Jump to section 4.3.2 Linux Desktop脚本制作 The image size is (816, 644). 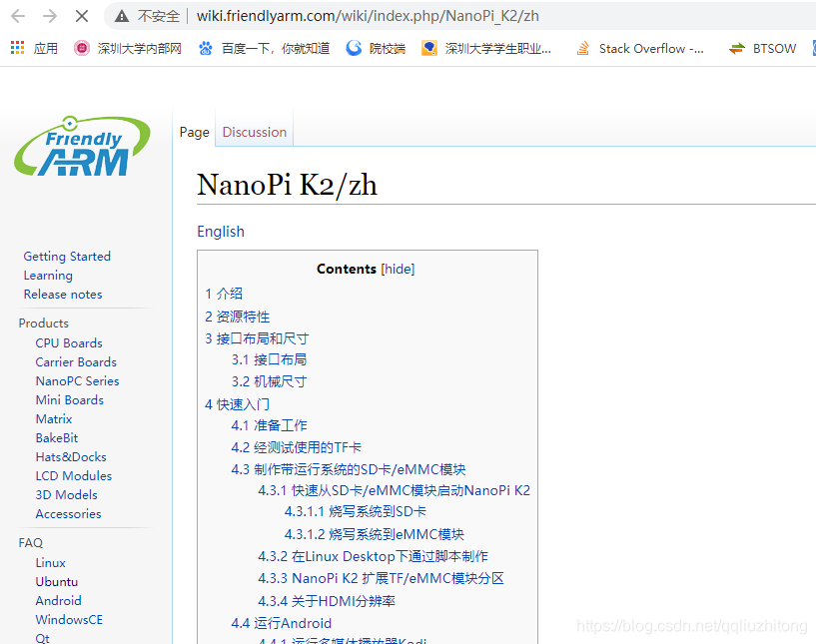373,556
